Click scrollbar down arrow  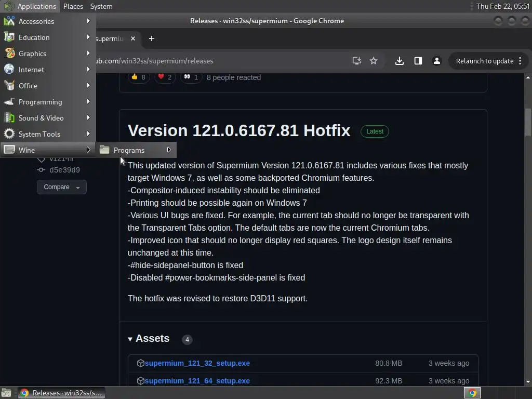(528, 382)
